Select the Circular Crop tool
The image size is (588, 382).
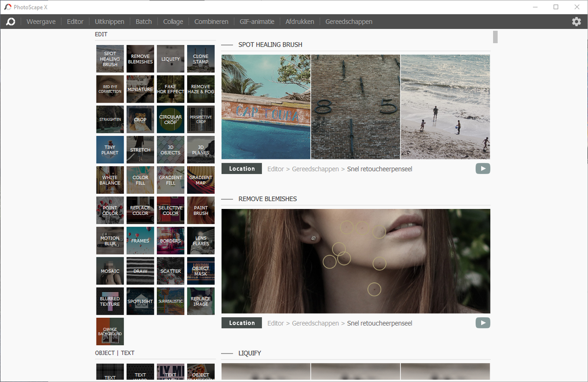pyautogui.click(x=171, y=119)
